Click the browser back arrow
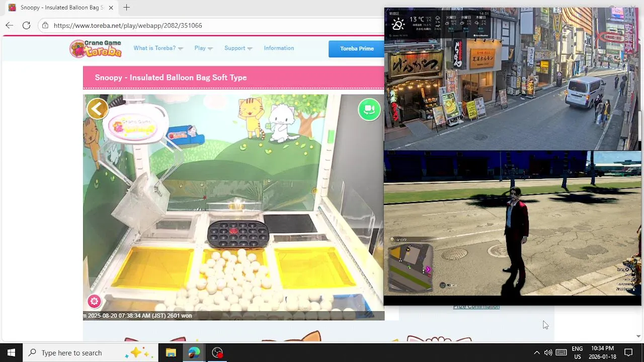644x362 pixels. pos(9,25)
